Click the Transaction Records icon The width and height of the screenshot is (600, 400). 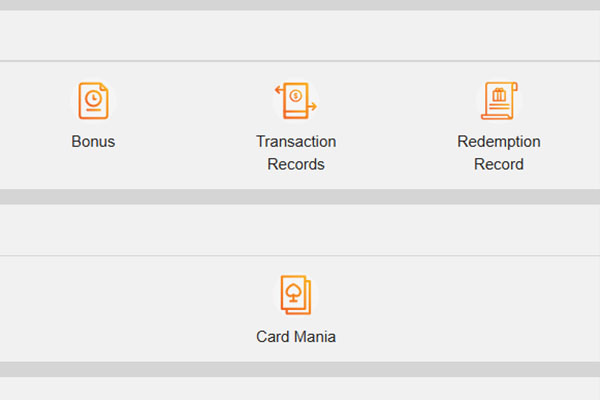pyautogui.click(x=296, y=101)
